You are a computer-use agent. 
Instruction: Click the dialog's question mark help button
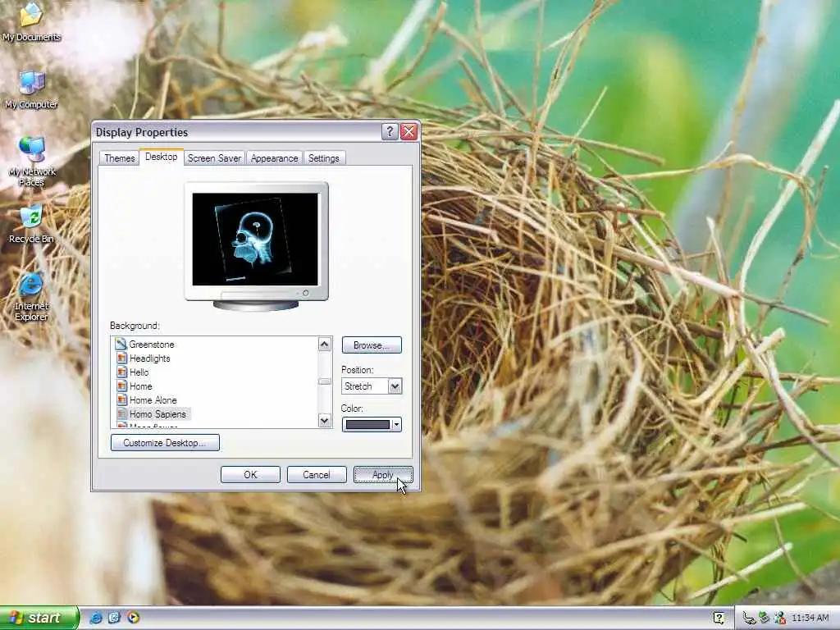pyautogui.click(x=390, y=132)
